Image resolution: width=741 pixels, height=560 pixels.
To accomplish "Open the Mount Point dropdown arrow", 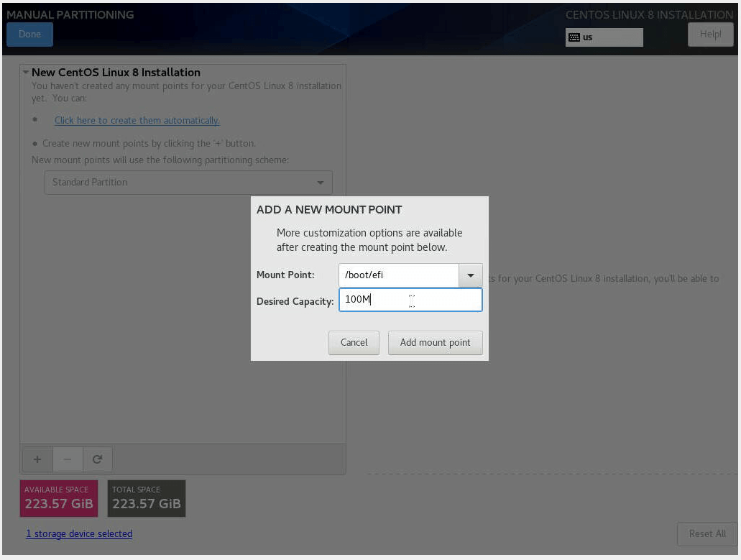I will [x=470, y=275].
